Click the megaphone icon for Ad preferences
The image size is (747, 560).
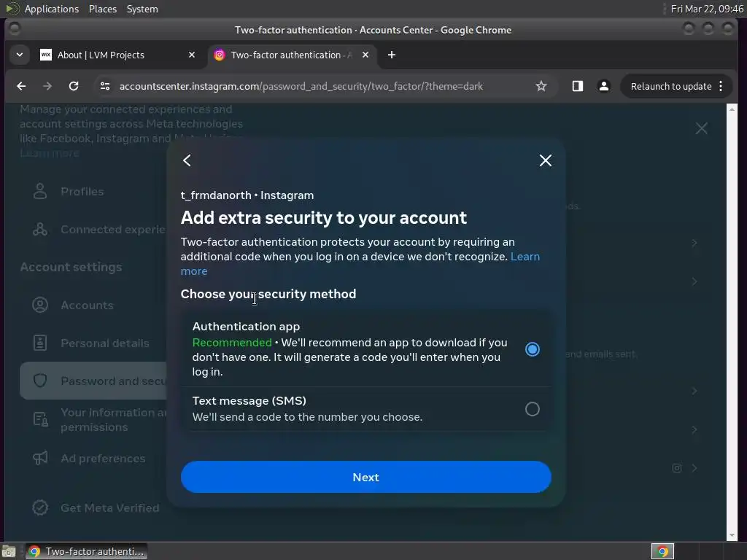(40, 459)
